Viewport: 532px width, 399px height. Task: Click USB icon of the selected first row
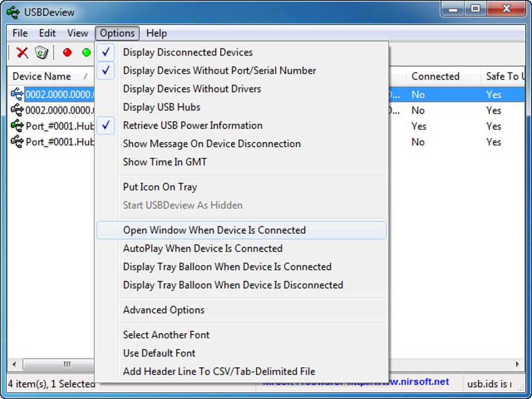[17, 94]
